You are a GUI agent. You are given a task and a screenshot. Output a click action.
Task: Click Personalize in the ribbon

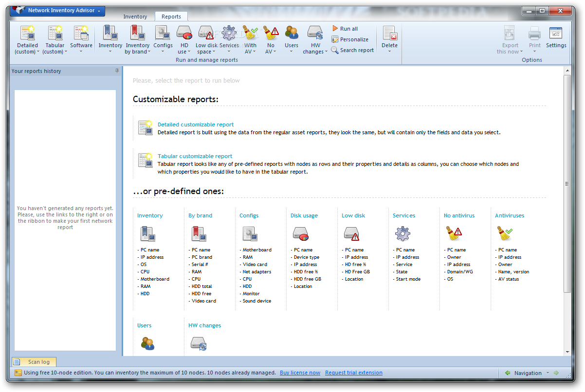pyautogui.click(x=350, y=39)
